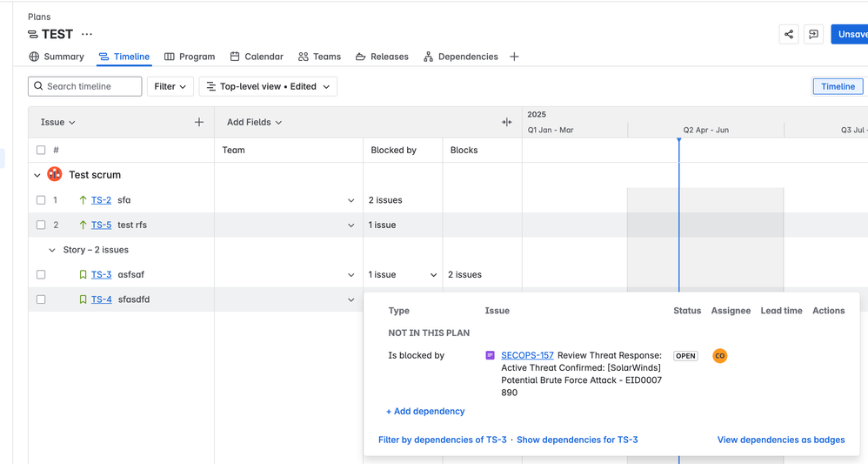
Task: Switch to the Program tab
Action: tap(190, 57)
